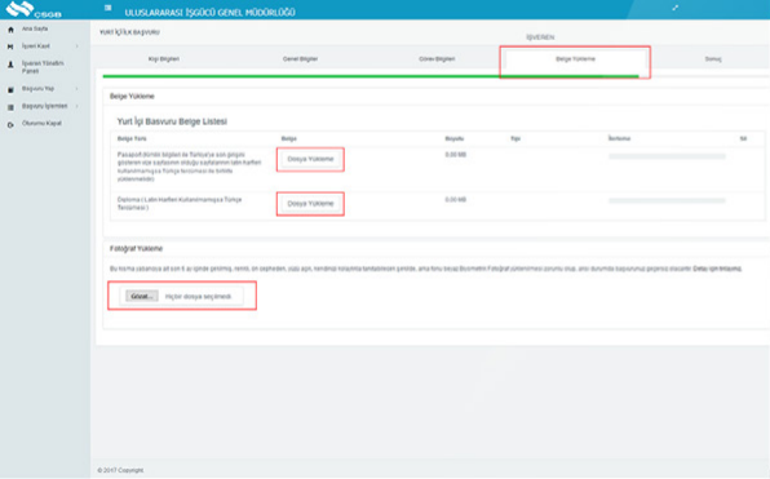770x479 pixels.
Task: Switch to the Kişi Bilgileri tab
Action: pos(163,60)
